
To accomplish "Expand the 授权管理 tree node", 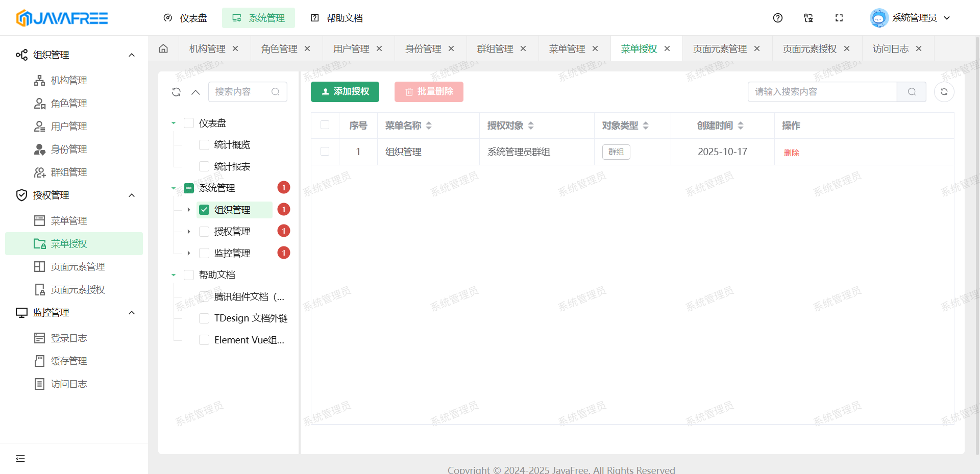I will (x=189, y=232).
